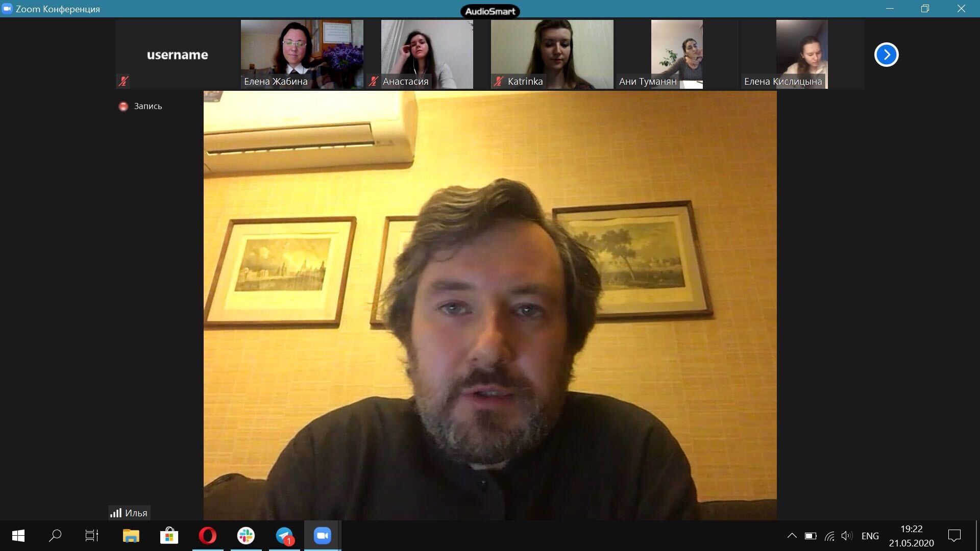Select Елена Кислицына video thumbnail

[802, 55]
